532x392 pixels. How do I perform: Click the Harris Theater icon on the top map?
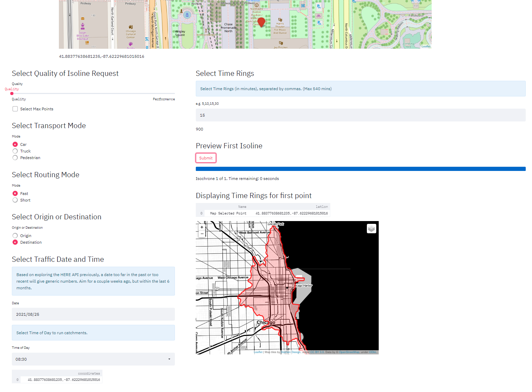tap(280, 20)
